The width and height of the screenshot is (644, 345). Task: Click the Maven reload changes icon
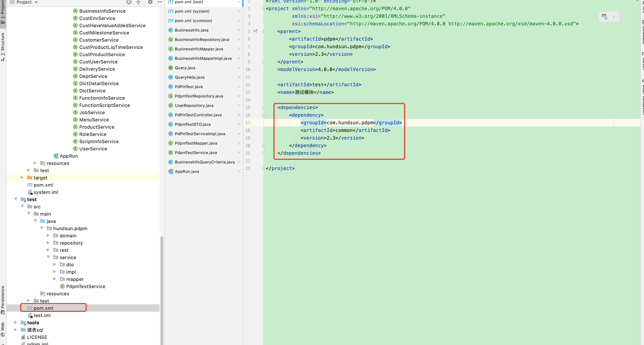pos(605,16)
